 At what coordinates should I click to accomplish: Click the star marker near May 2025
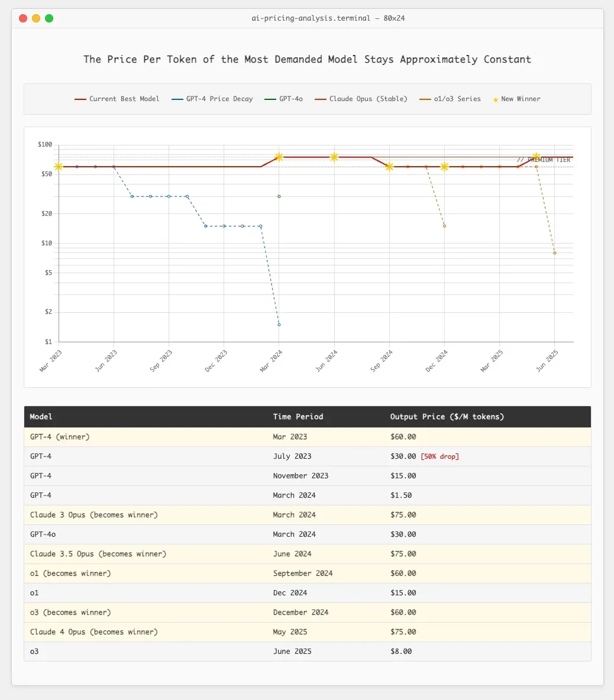tap(537, 157)
